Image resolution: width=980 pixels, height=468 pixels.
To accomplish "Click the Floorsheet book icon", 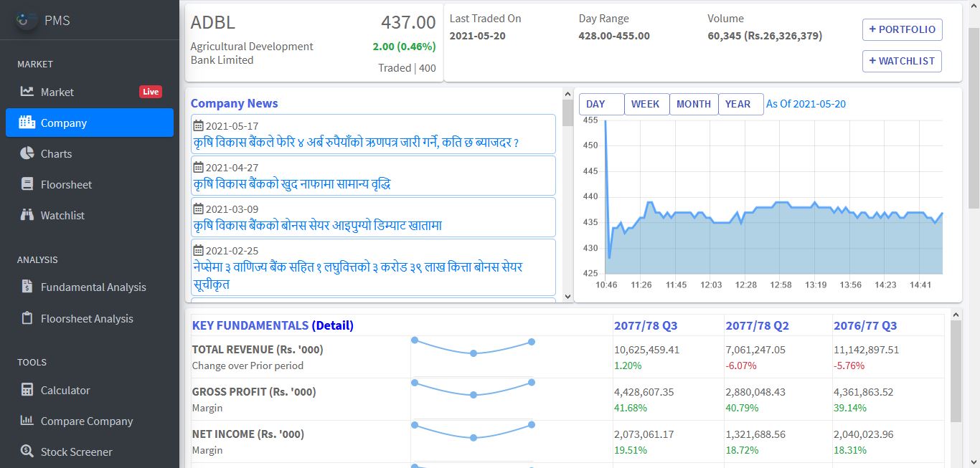I will click(x=27, y=184).
